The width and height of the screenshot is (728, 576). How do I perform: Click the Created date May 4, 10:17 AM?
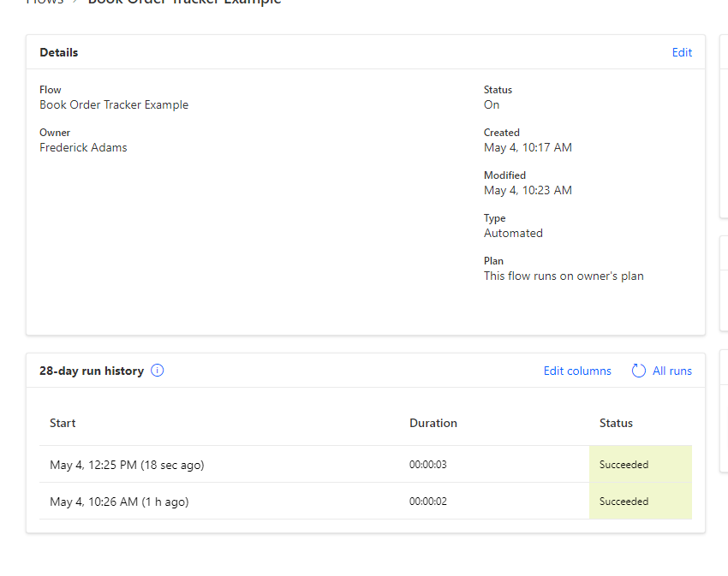[528, 147]
